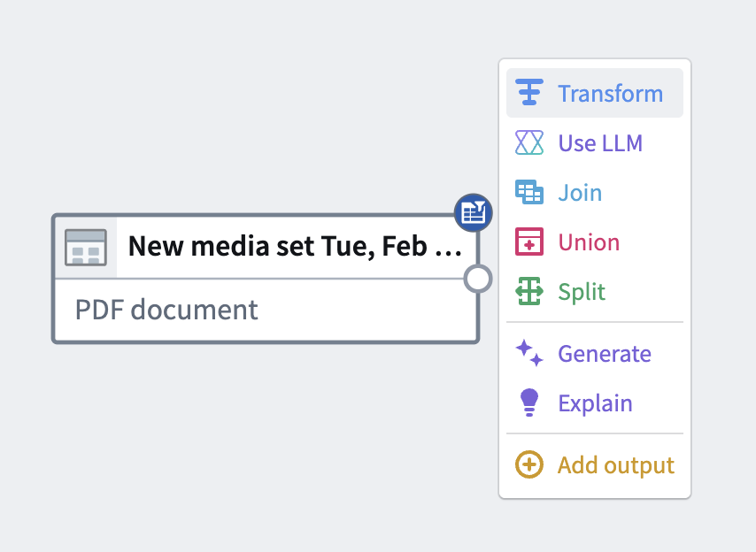The width and height of the screenshot is (756, 552).
Task: Click the Union icon in the menu
Action: (x=529, y=241)
